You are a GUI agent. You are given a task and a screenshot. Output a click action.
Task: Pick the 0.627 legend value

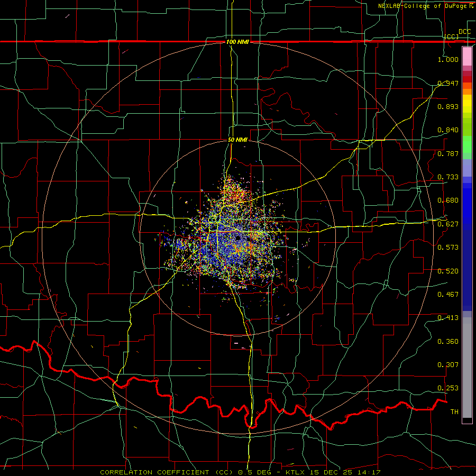[448, 224]
